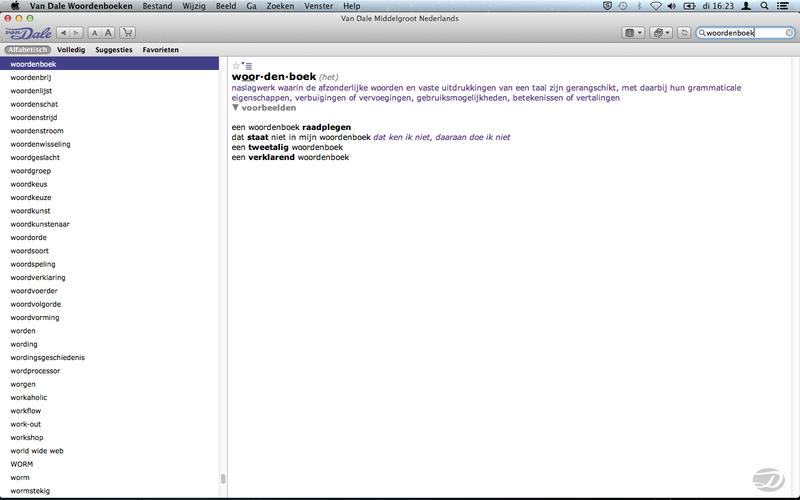Click the magnifier in search field
800x500 pixels.
(702, 33)
